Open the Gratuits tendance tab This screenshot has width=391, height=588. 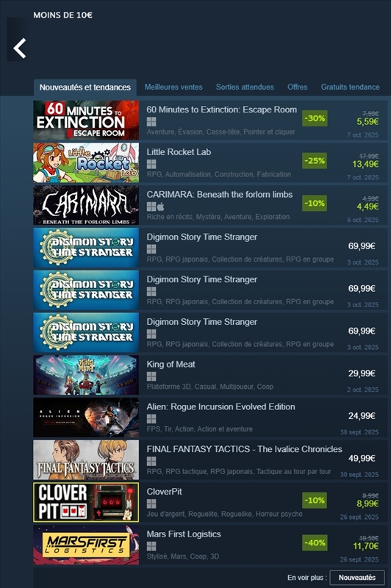point(350,87)
